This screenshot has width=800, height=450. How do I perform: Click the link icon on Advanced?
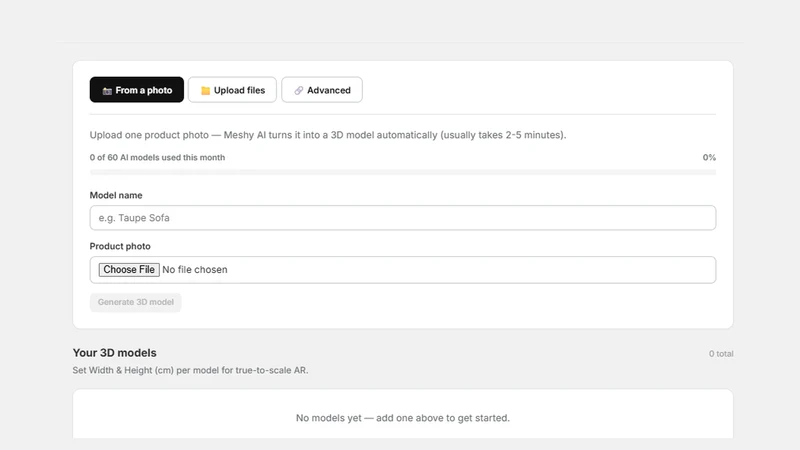click(298, 90)
